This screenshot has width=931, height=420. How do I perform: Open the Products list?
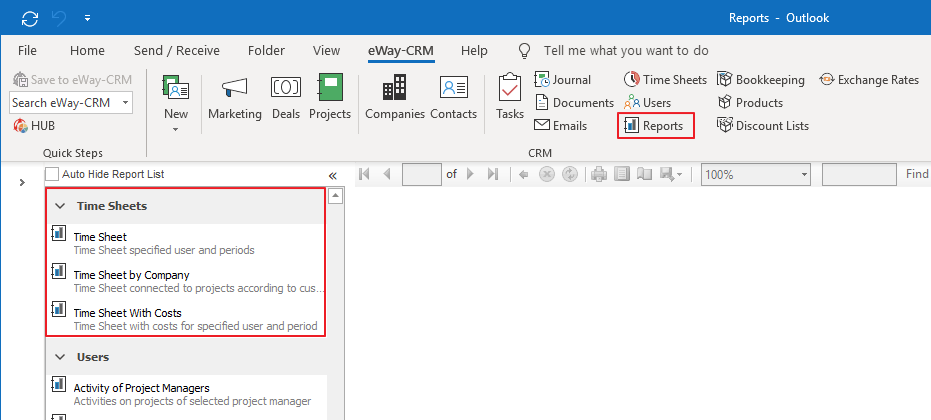(x=750, y=103)
